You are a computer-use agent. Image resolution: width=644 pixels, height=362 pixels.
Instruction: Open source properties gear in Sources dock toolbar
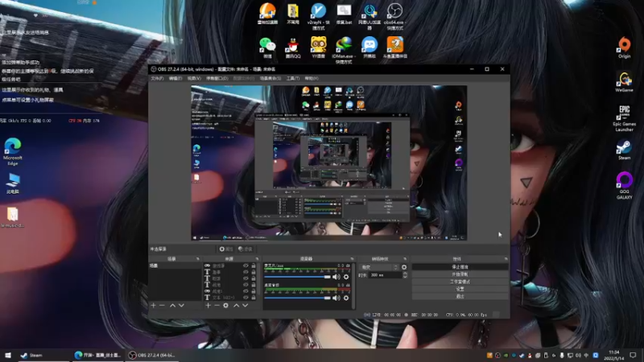(x=225, y=306)
